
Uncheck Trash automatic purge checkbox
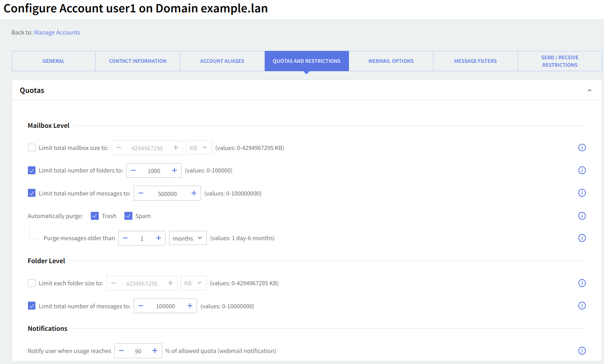point(95,216)
